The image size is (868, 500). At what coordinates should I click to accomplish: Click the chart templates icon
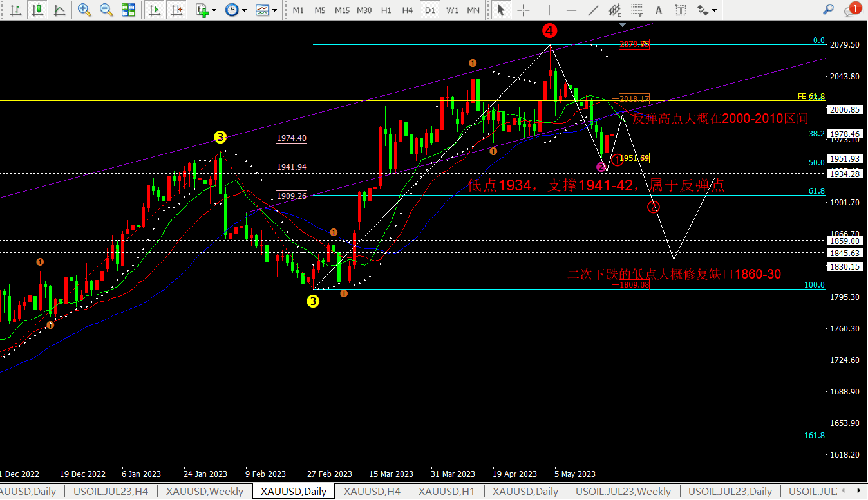tap(262, 10)
